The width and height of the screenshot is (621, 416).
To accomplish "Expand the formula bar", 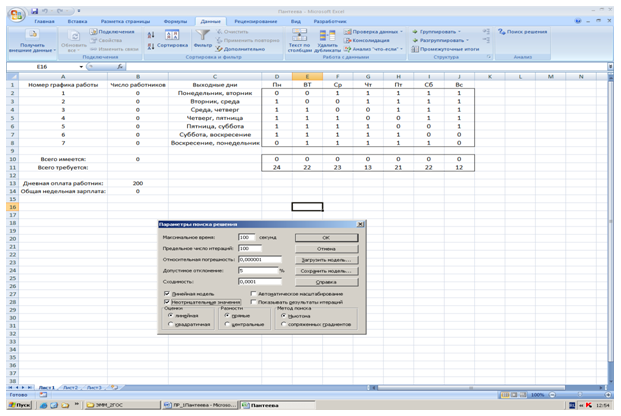I will click(x=610, y=67).
